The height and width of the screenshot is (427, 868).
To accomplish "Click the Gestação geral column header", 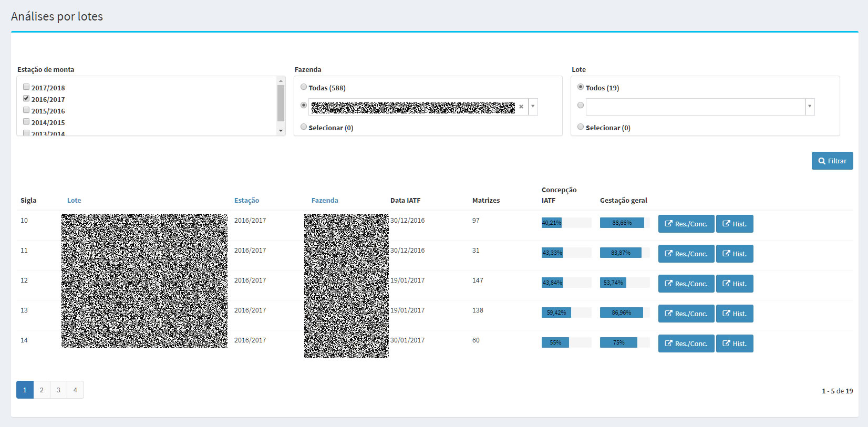I will pyautogui.click(x=624, y=200).
